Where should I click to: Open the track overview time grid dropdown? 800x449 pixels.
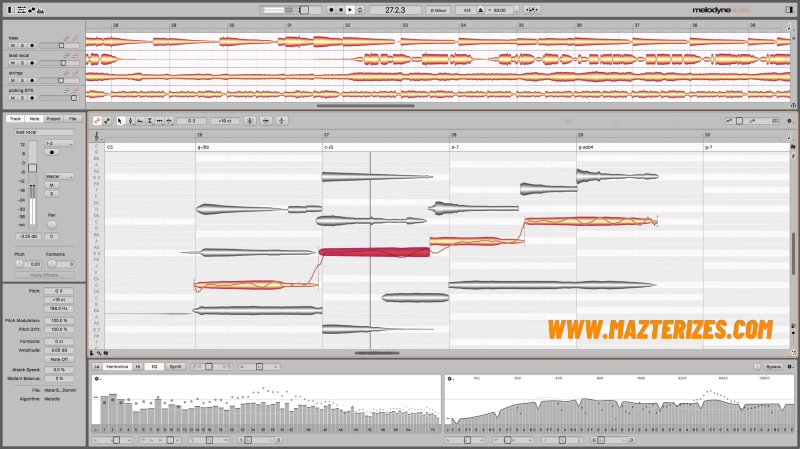point(789,27)
